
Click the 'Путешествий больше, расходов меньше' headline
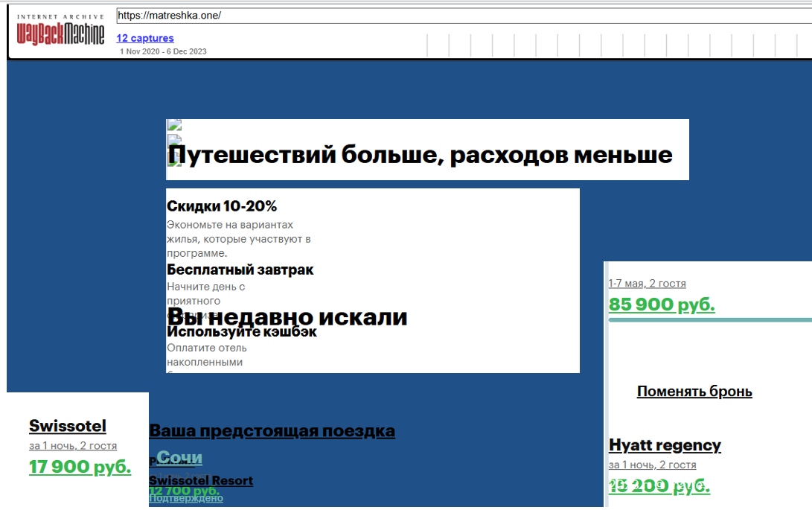coord(421,156)
